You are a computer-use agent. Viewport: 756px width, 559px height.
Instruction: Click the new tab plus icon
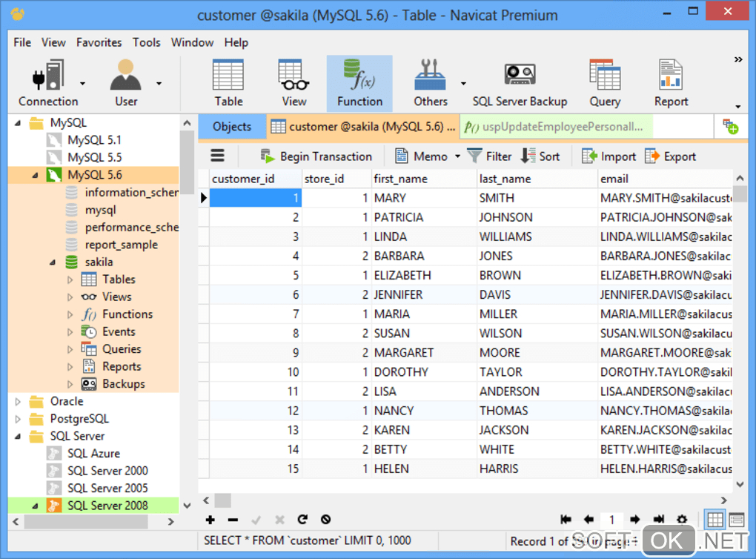[731, 127]
